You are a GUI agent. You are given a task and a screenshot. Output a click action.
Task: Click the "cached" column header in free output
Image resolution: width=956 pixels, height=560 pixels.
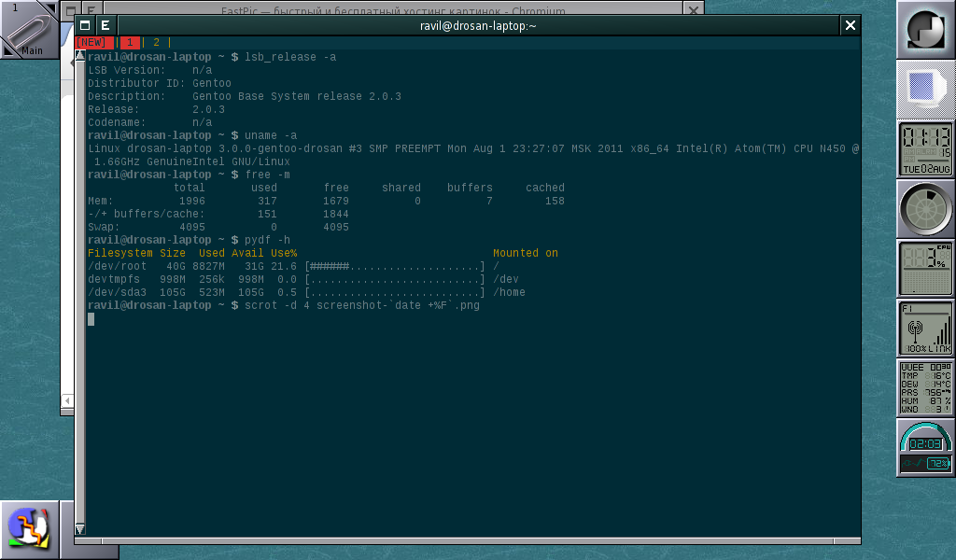pos(545,189)
